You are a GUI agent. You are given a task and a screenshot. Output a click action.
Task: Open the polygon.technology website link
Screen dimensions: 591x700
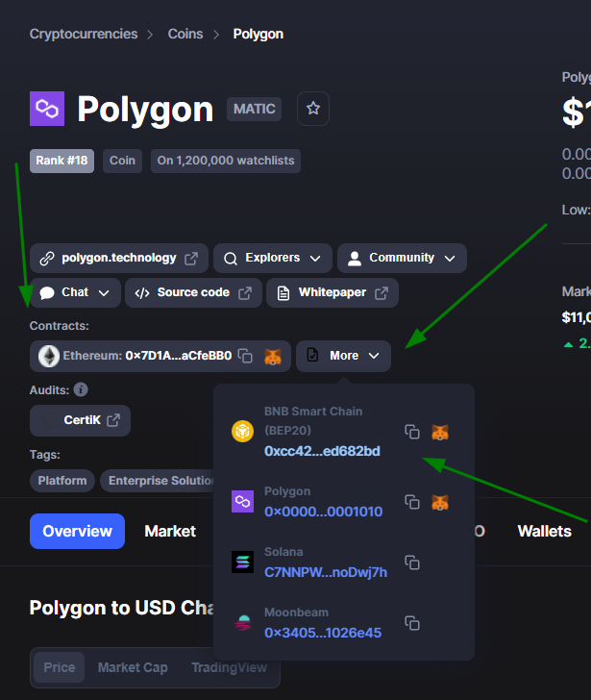pyautogui.click(x=118, y=258)
